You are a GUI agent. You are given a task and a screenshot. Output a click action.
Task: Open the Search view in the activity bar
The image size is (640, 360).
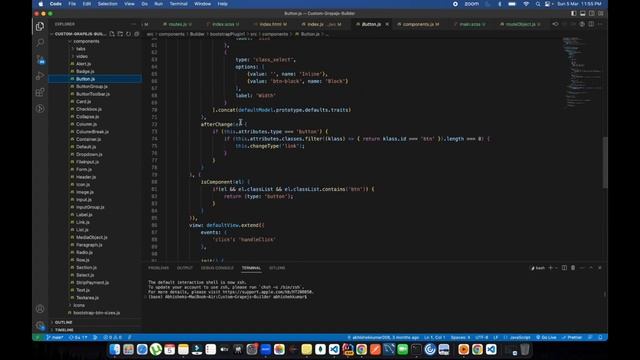click(40, 42)
